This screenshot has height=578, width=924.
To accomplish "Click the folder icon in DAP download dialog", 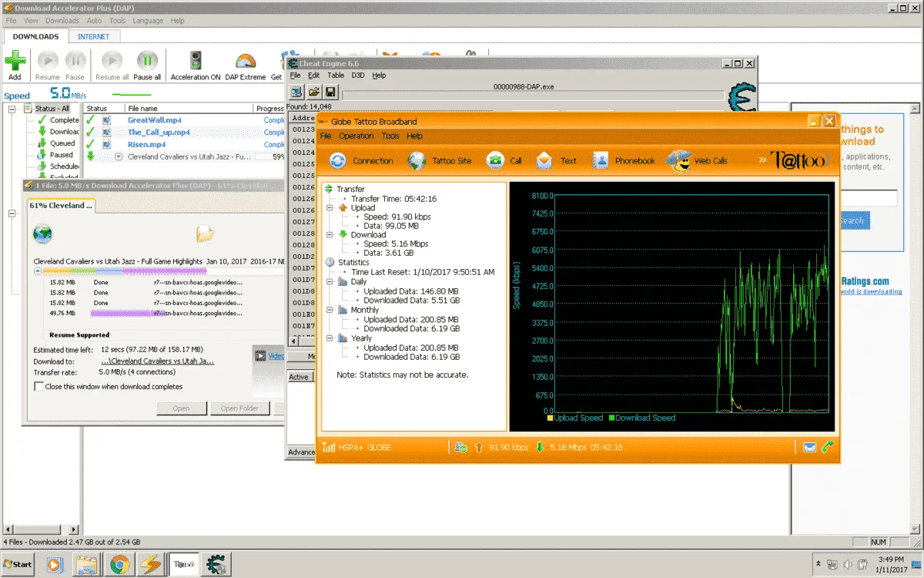I will (205, 233).
